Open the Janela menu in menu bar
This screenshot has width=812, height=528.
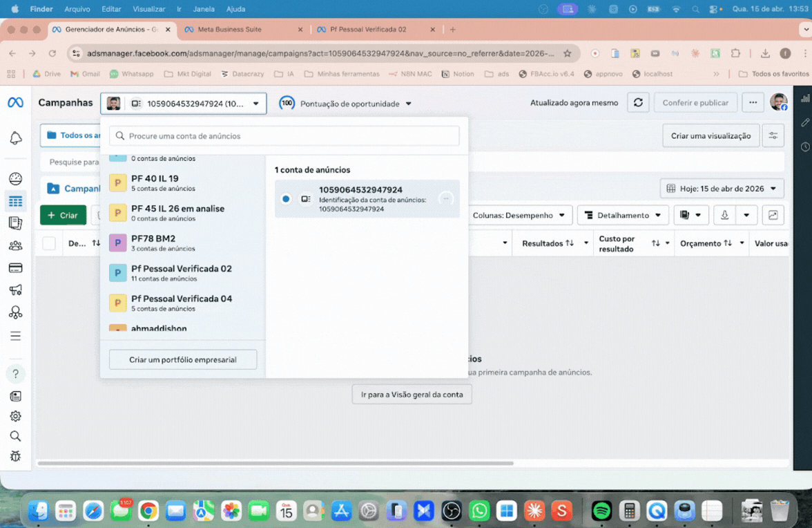coord(204,9)
